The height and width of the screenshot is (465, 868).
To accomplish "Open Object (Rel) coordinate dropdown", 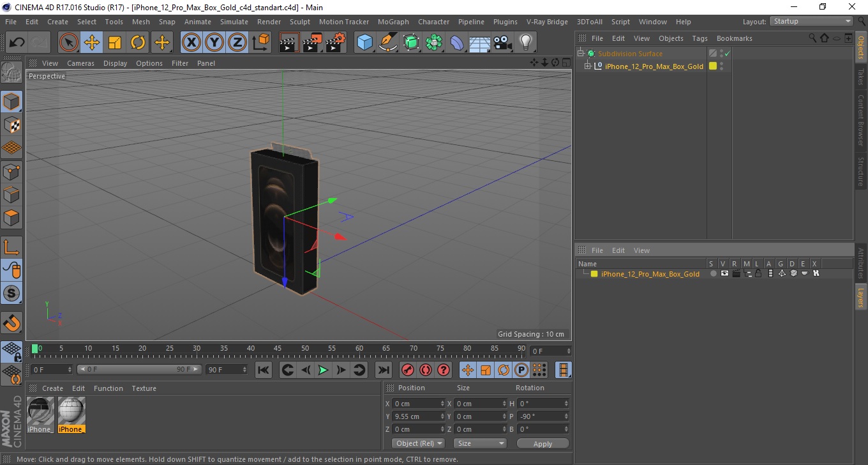I will tap(418, 443).
